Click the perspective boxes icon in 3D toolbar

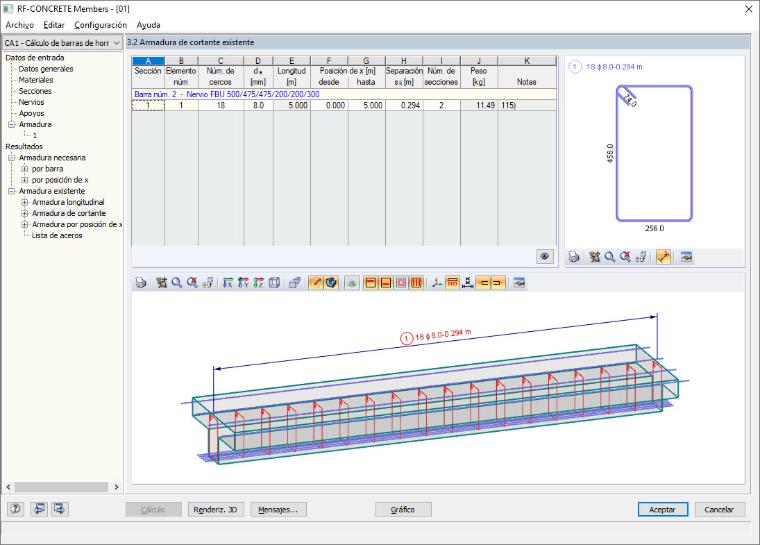(294, 282)
